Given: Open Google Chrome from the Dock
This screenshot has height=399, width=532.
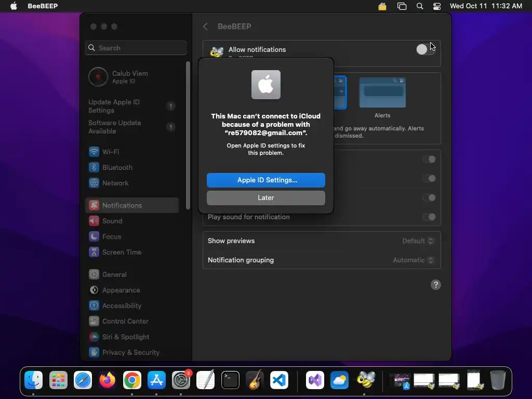Looking at the screenshot, I should 132,380.
